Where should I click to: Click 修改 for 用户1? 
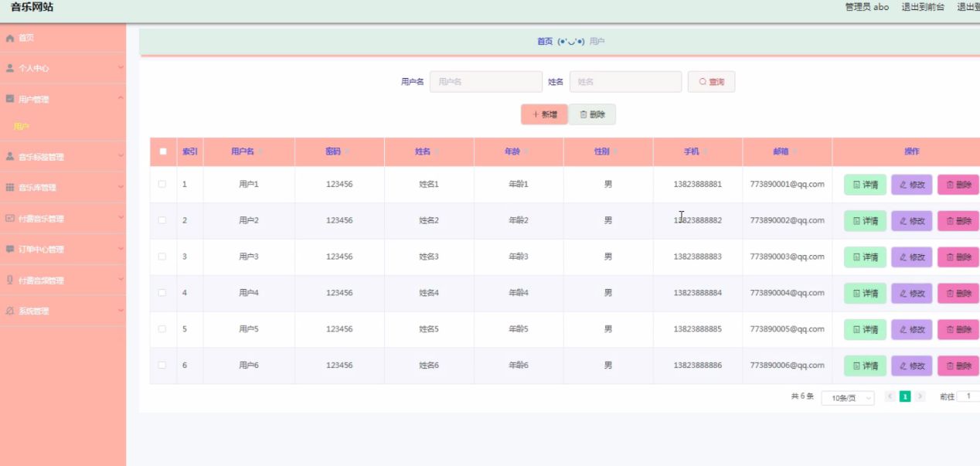click(911, 185)
